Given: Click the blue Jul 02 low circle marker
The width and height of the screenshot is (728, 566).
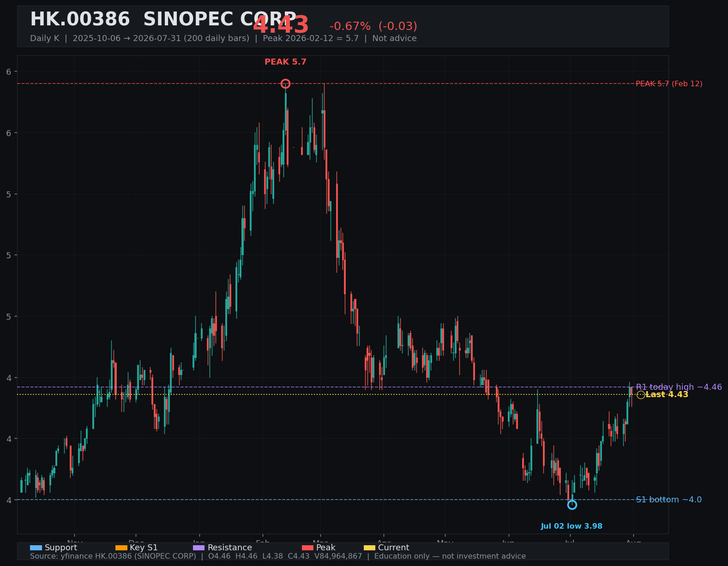Looking at the screenshot, I should 572,505.
